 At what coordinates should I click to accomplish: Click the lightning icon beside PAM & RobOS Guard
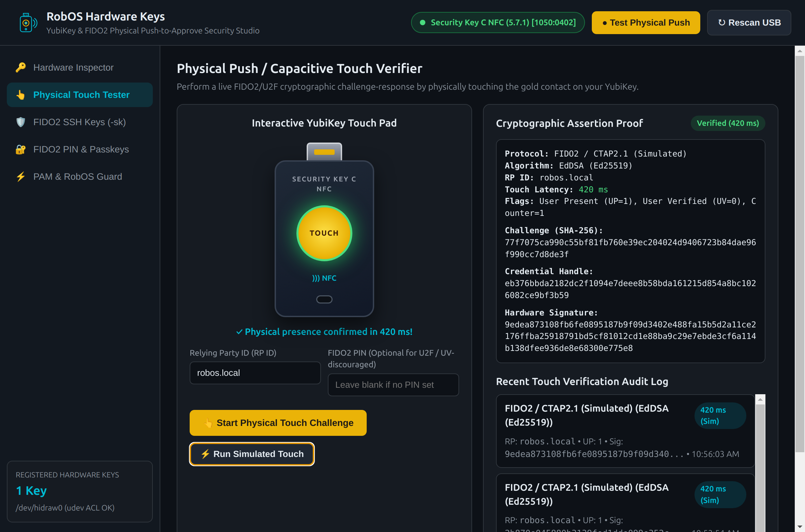pos(21,177)
